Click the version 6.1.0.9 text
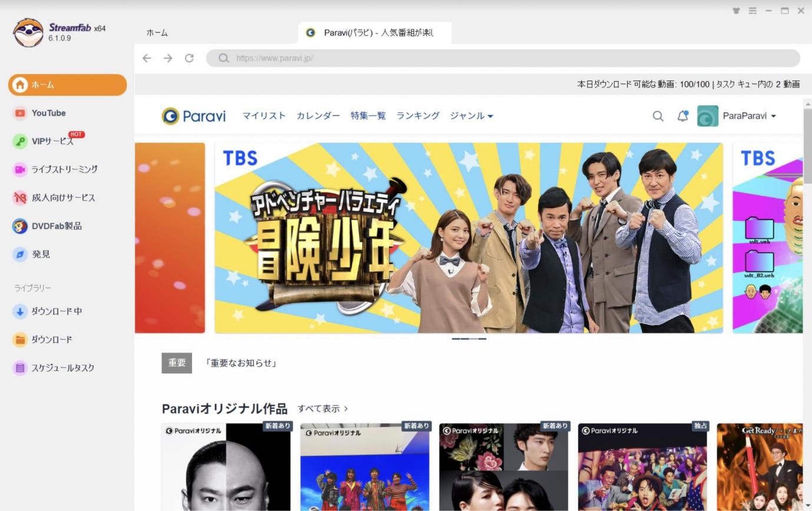The height and width of the screenshot is (511, 812). pos(59,38)
